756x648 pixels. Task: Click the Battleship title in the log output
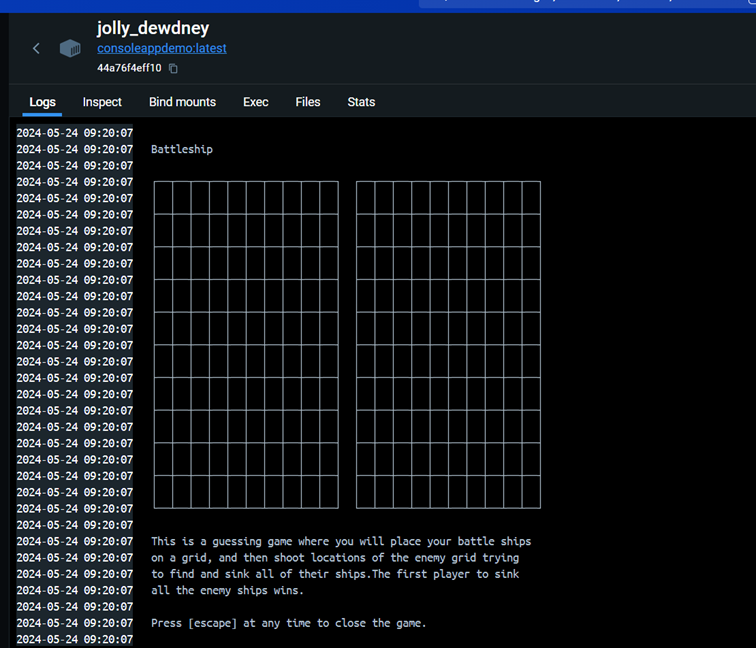point(181,150)
